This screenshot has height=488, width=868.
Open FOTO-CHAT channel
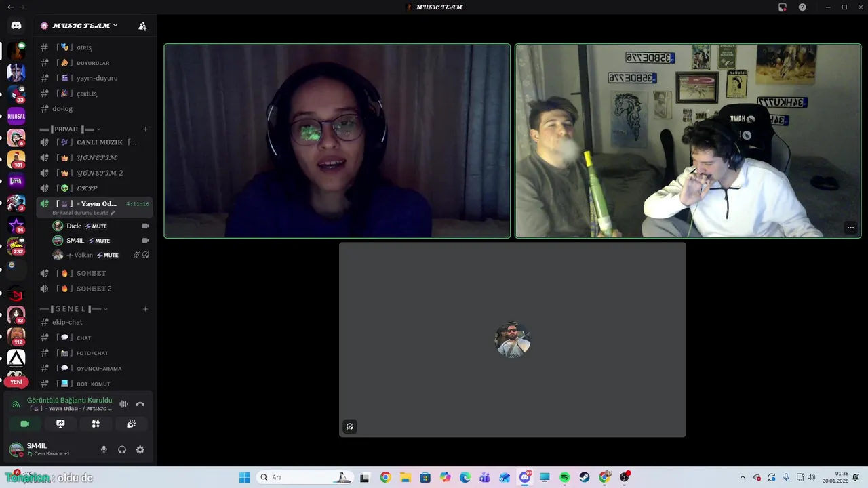[x=94, y=353]
